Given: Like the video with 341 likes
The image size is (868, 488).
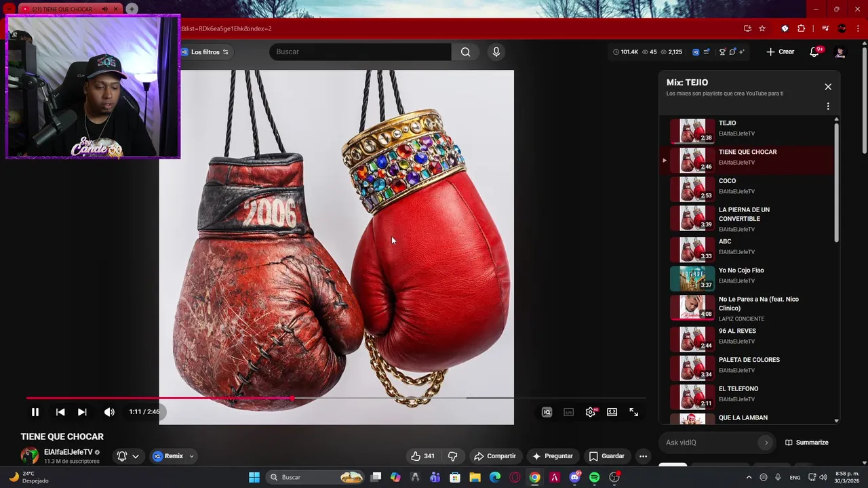Looking at the screenshot, I should [422, 456].
